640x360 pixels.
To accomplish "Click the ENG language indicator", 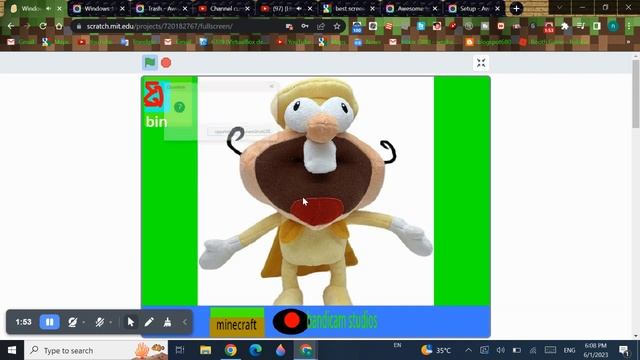I will (x=569, y=350).
